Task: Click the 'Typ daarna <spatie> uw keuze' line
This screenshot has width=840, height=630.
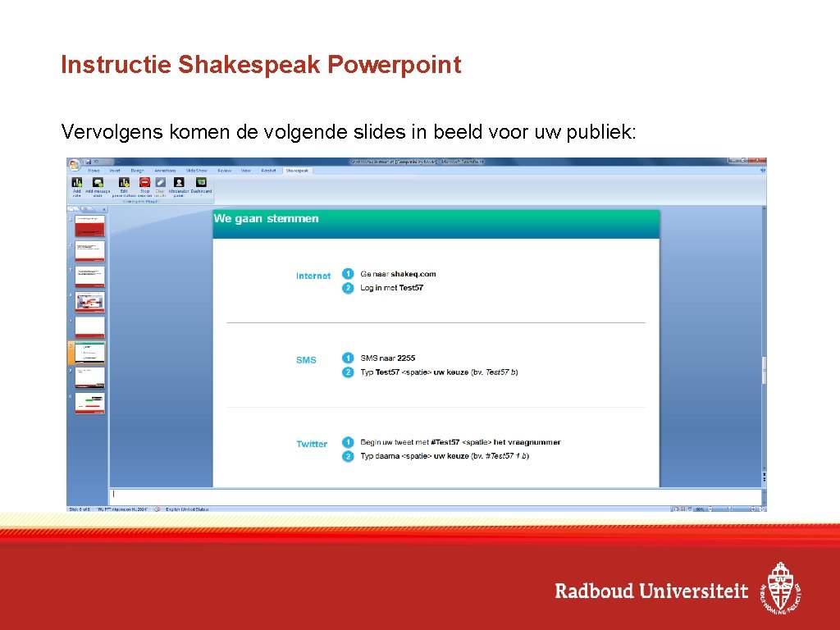Action: pyautogui.click(x=445, y=456)
